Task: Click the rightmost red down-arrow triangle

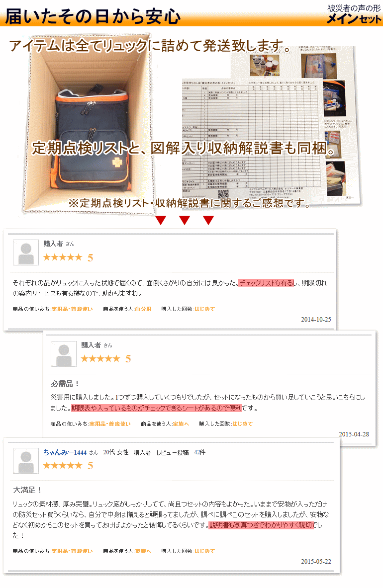Action: click(x=208, y=220)
